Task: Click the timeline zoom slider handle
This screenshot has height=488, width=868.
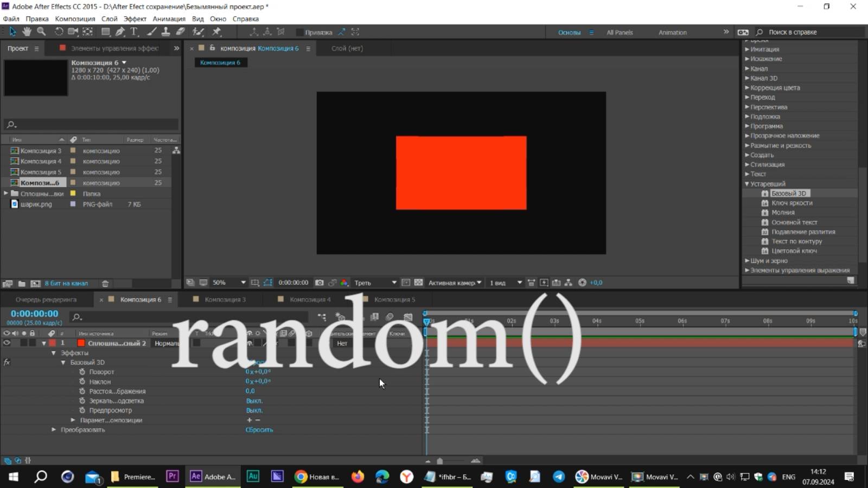Action: (440, 461)
